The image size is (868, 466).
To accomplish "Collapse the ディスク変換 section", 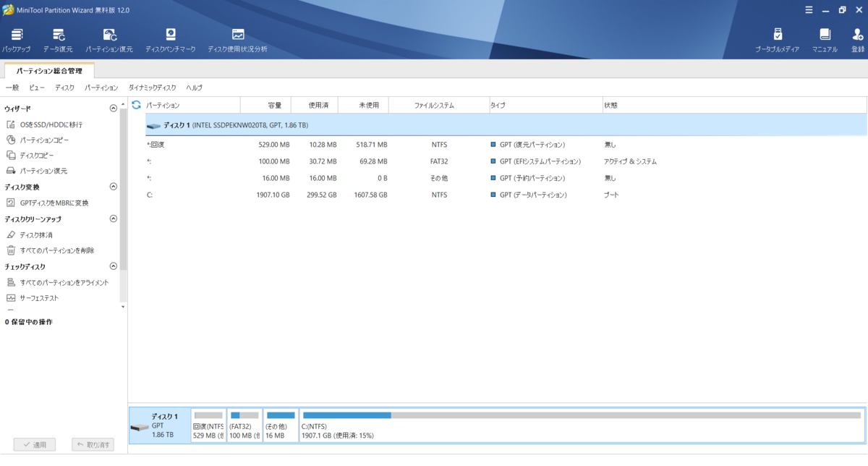I will [113, 187].
